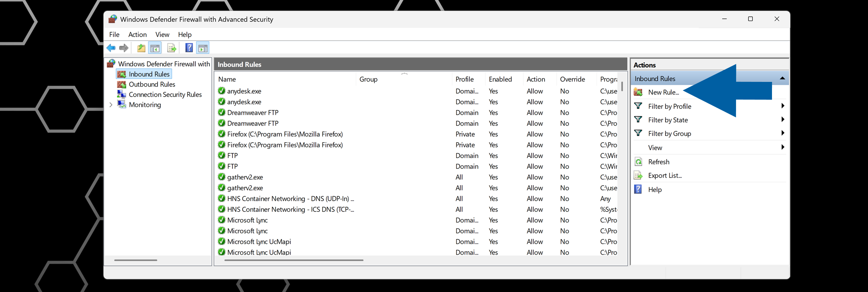
Task: Click the Forward arrow toolbar icon
Action: pyautogui.click(x=124, y=48)
